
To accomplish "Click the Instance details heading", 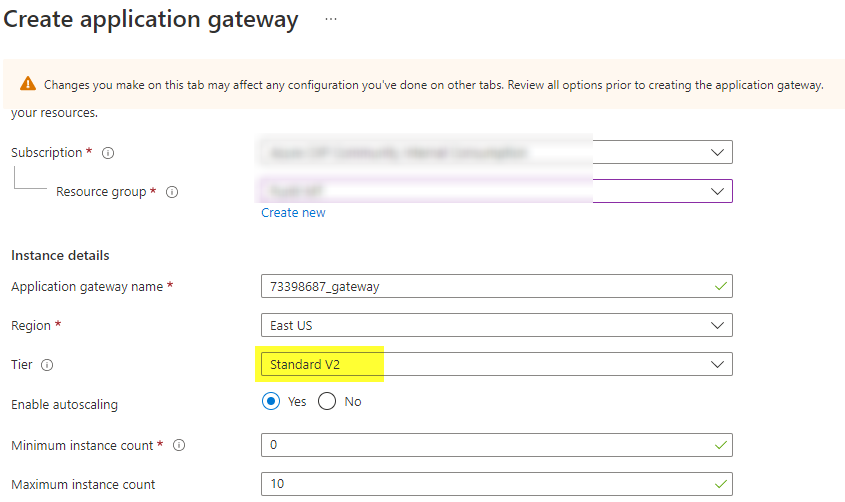I will (x=60, y=256).
